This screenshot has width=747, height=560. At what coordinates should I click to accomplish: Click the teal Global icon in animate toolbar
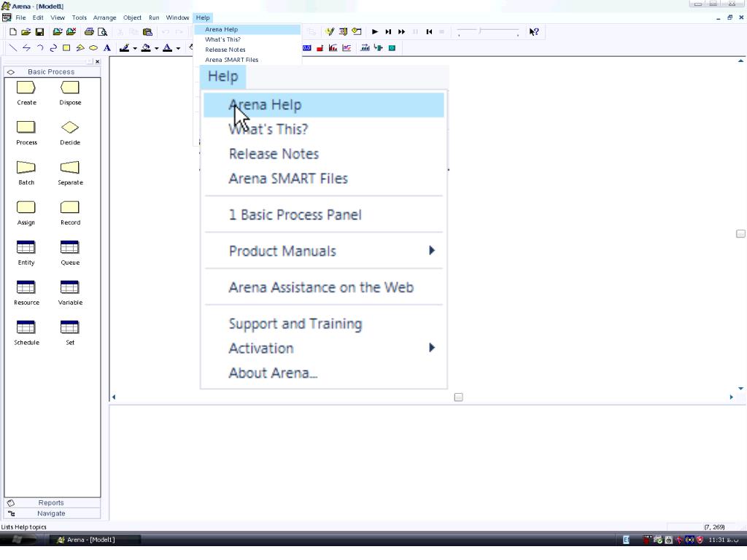tap(392, 47)
